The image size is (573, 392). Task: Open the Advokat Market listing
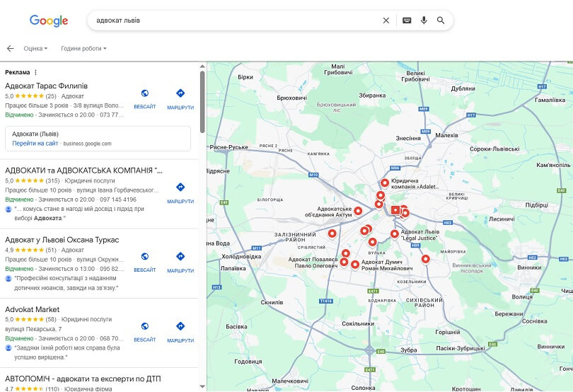point(32,309)
